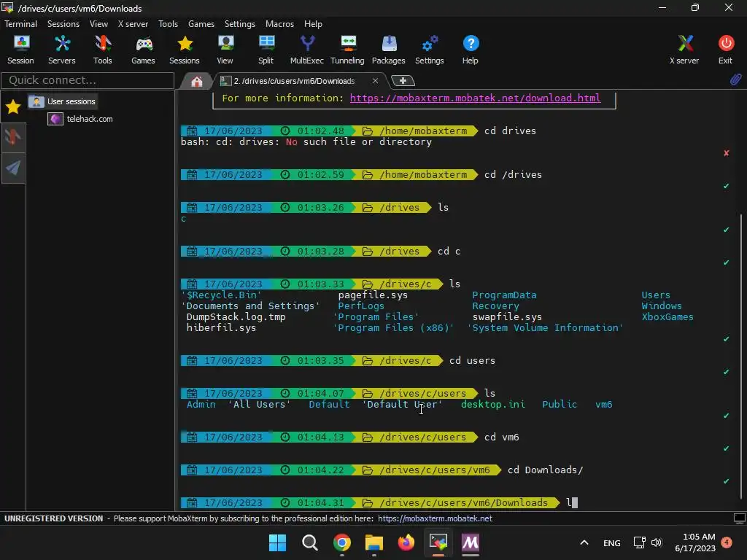Open the View menu in menu bar
The image size is (747, 560).
[x=98, y=24]
